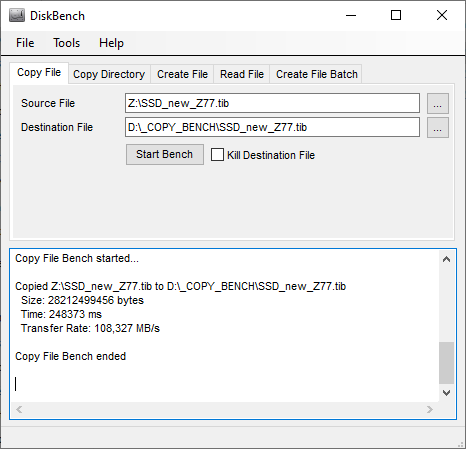Open the Help menu
Screen dimensions: 466x449
point(111,43)
